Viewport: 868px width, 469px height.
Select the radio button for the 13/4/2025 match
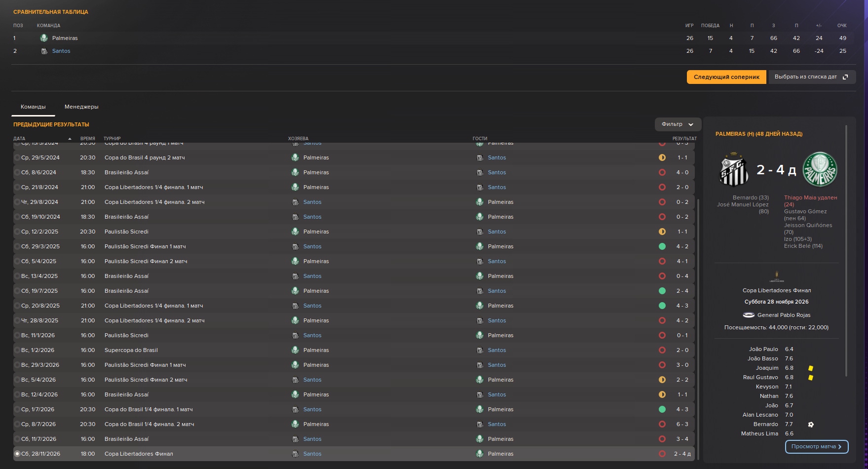(x=17, y=276)
